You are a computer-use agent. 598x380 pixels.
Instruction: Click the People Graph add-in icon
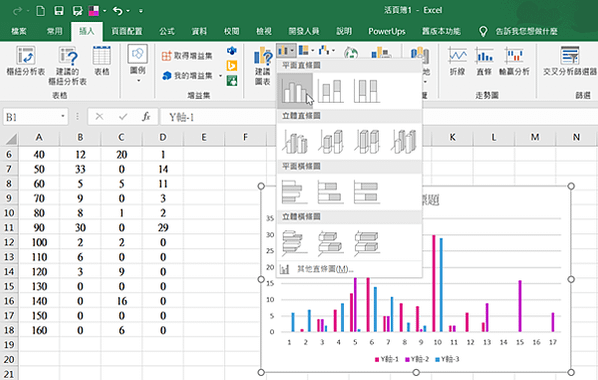click(x=232, y=81)
